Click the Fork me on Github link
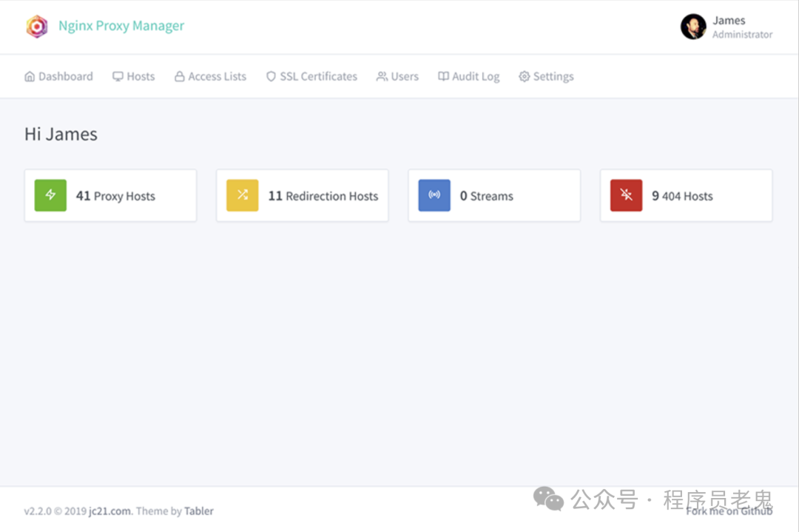 (x=729, y=511)
